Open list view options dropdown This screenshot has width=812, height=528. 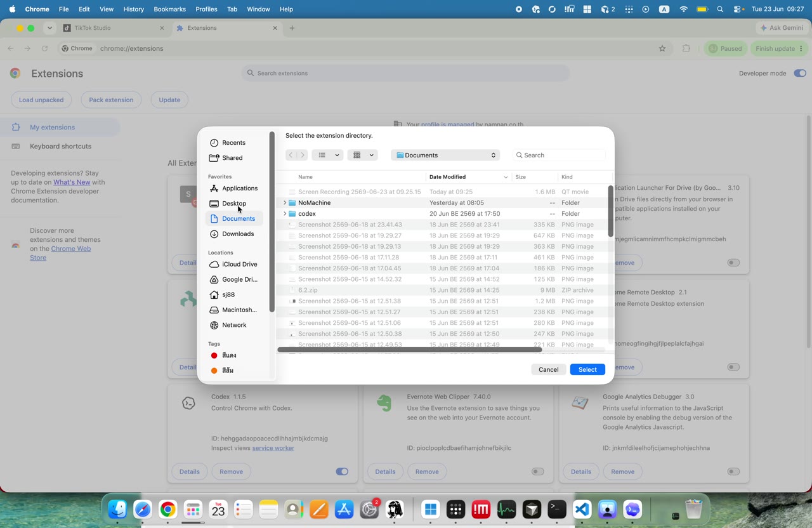[327, 155]
